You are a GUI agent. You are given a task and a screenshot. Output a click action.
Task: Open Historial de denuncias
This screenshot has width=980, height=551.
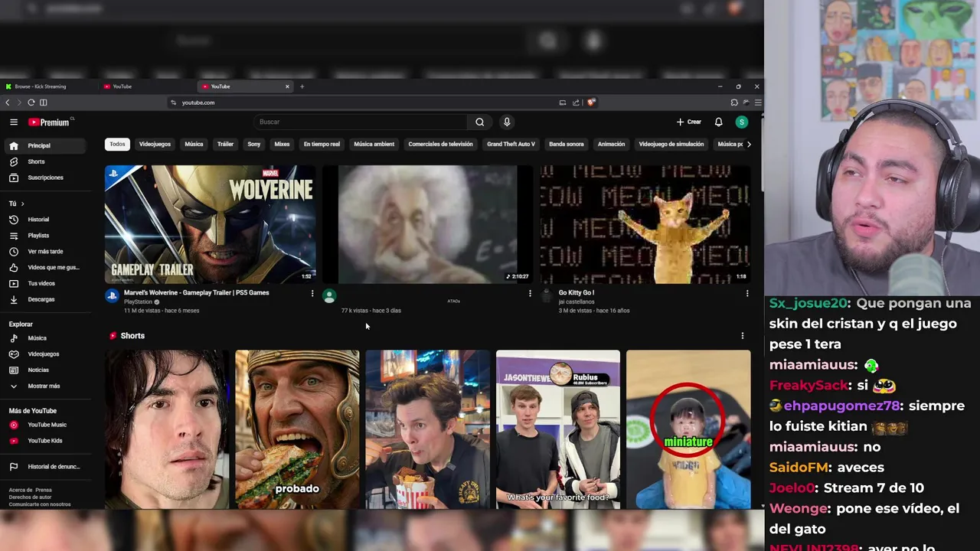pyautogui.click(x=46, y=467)
